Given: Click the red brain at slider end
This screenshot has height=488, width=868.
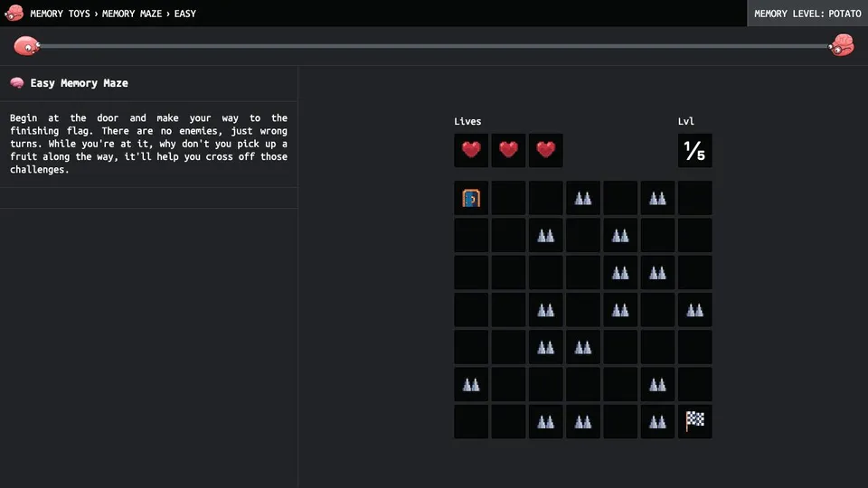Looking at the screenshot, I should (841, 45).
